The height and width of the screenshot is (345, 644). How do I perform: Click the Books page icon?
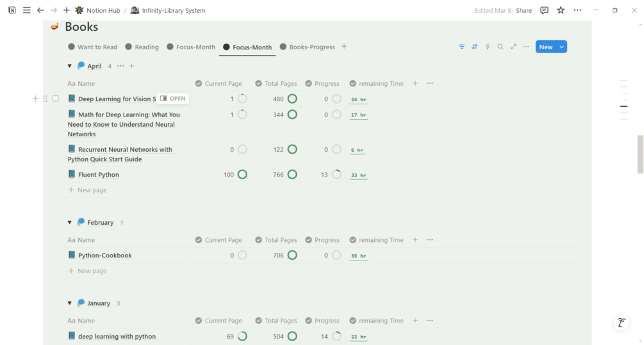pyautogui.click(x=54, y=27)
